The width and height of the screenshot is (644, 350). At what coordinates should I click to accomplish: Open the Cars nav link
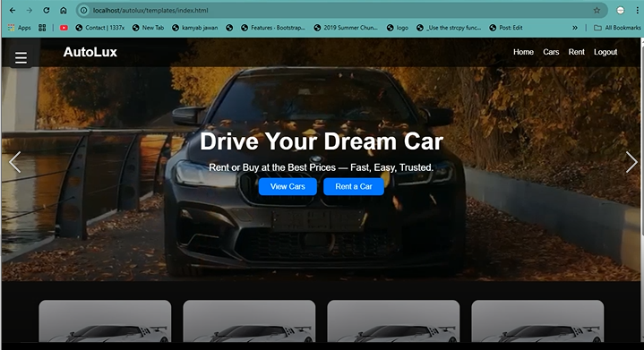point(551,52)
